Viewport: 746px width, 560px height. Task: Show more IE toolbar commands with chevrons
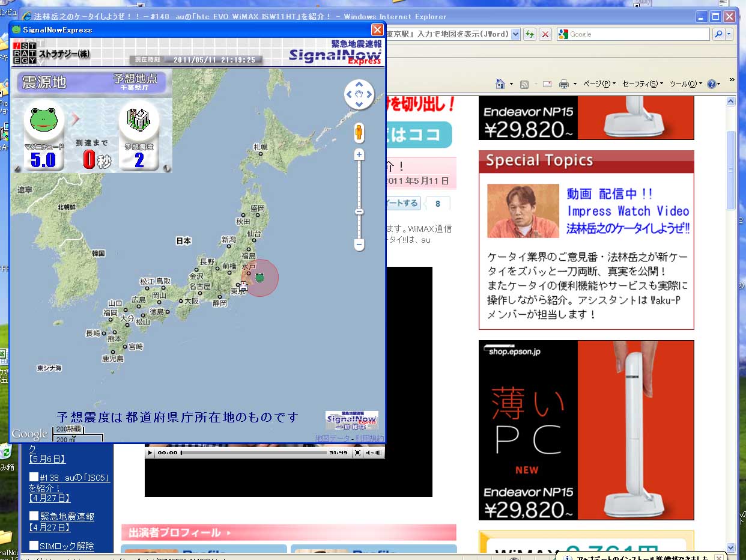coord(732,80)
